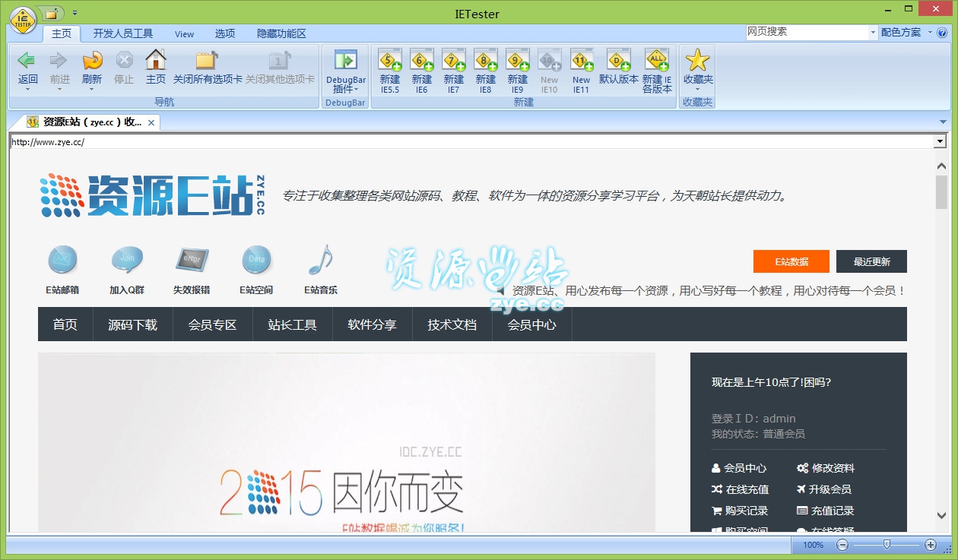Click the Refresh page icon
Viewport: 958px width, 560px height.
pyautogui.click(x=92, y=61)
